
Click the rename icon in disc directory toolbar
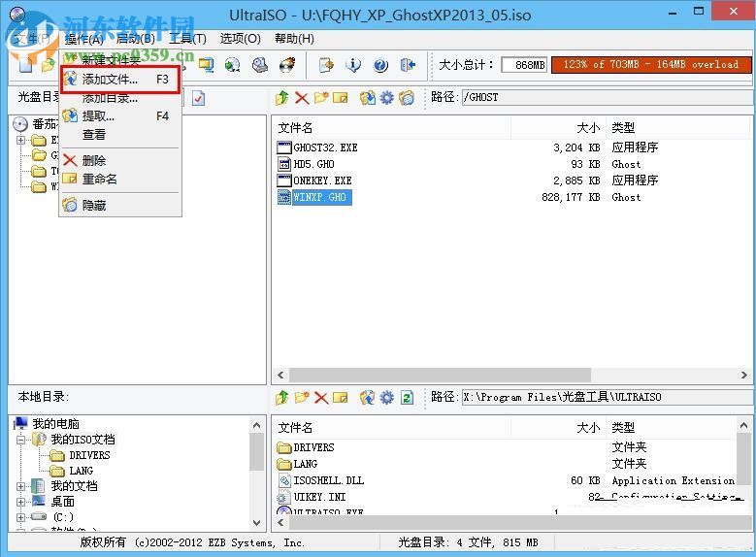(340, 98)
